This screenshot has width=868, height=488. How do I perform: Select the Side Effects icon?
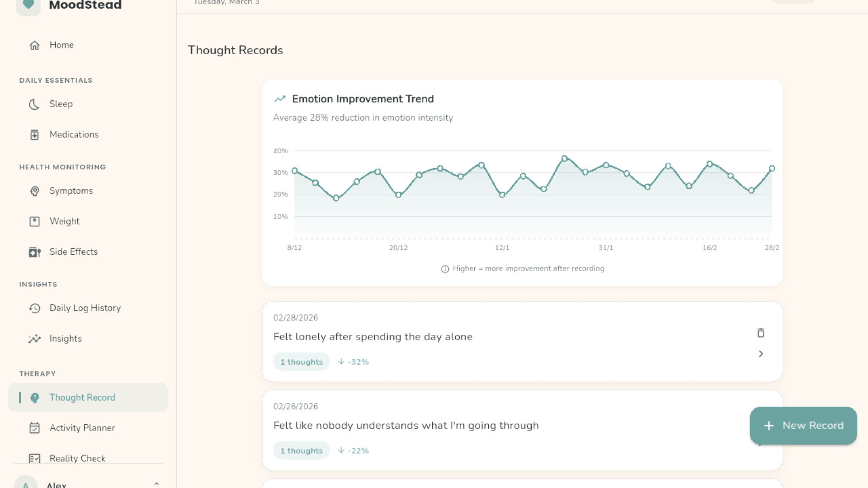[x=34, y=252]
